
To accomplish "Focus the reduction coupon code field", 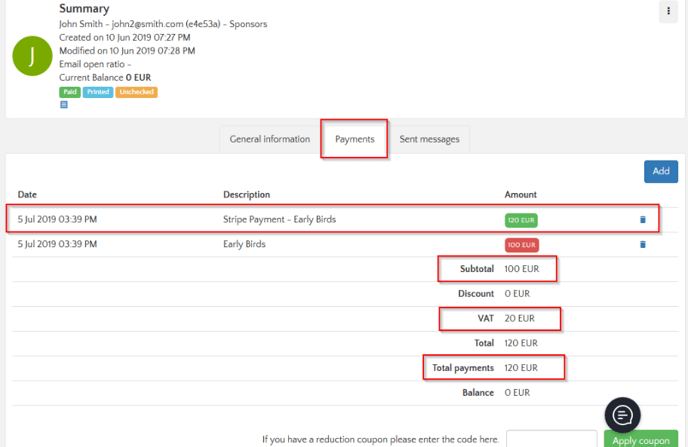I will 552,440.
